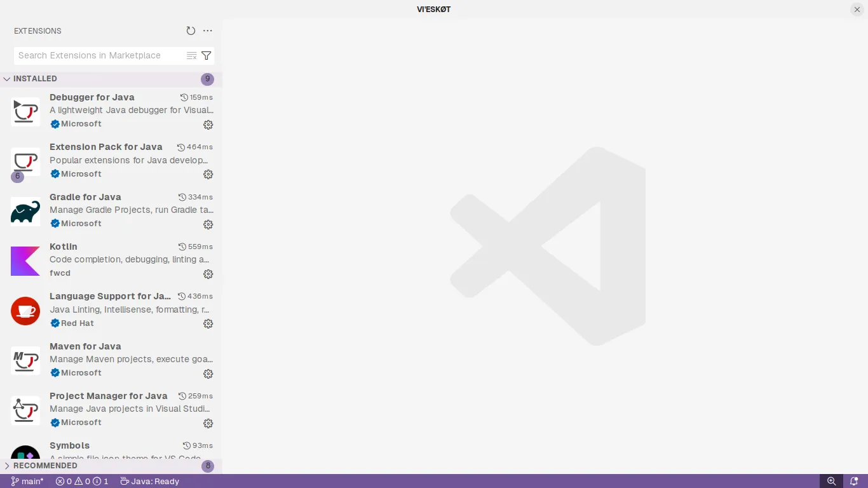
Task: Click 'Manage Maven projects, execute' description
Action: [132, 359]
